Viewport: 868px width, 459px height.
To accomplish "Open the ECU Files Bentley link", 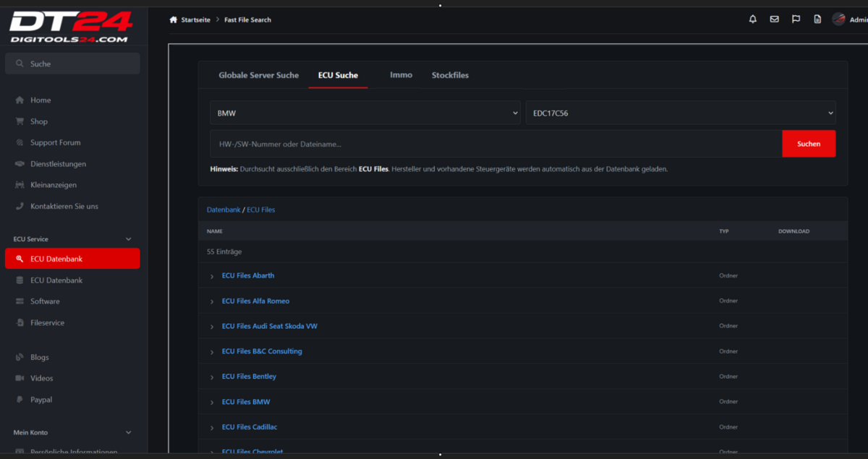I will [249, 377].
